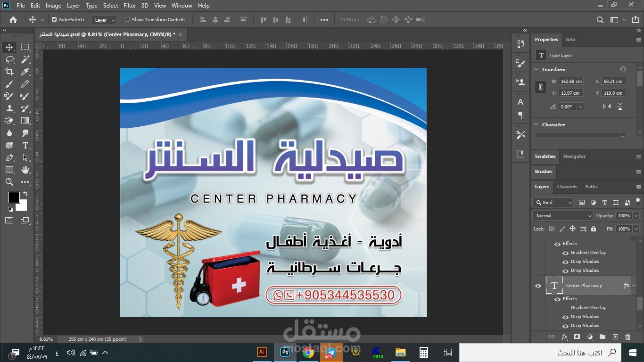Hide the Center Pharmacy layer
Screen dimensions: 644x362
[538, 286]
